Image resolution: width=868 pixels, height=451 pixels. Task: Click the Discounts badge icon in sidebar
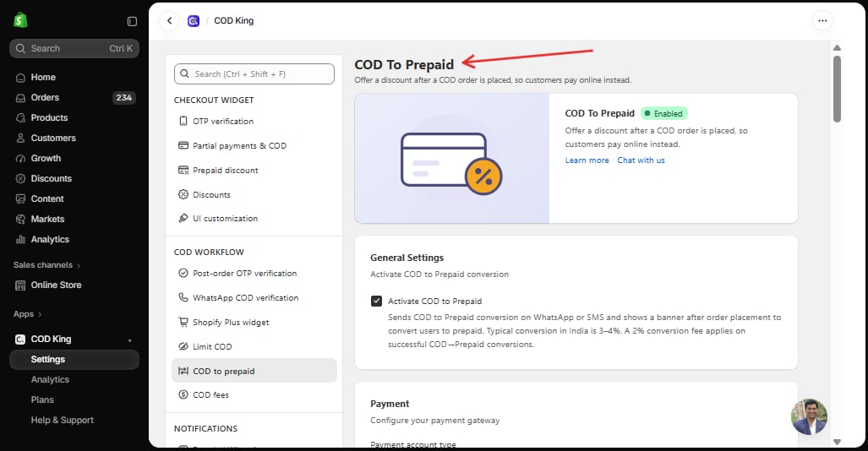pyautogui.click(x=20, y=179)
